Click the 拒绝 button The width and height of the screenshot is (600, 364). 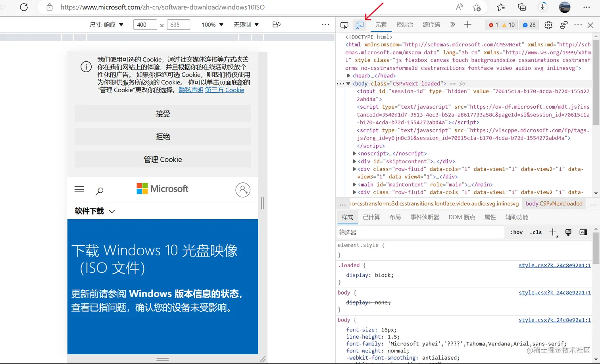pos(163,136)
